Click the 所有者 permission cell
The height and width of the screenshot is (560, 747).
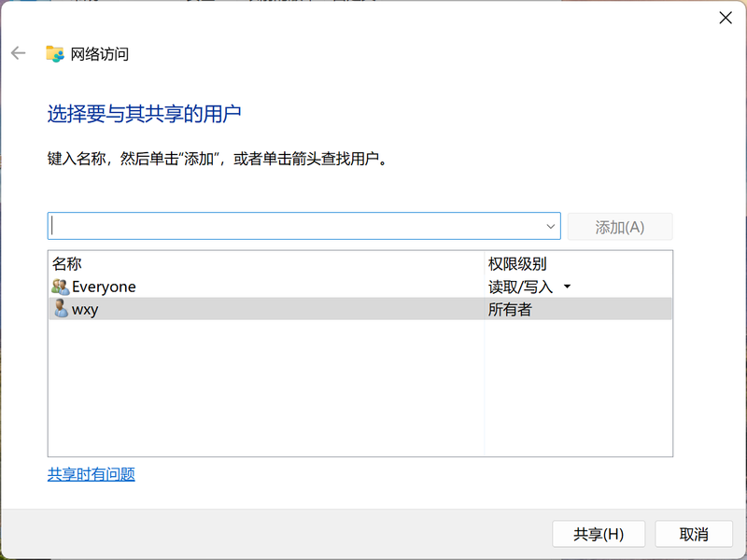point(510,310)
